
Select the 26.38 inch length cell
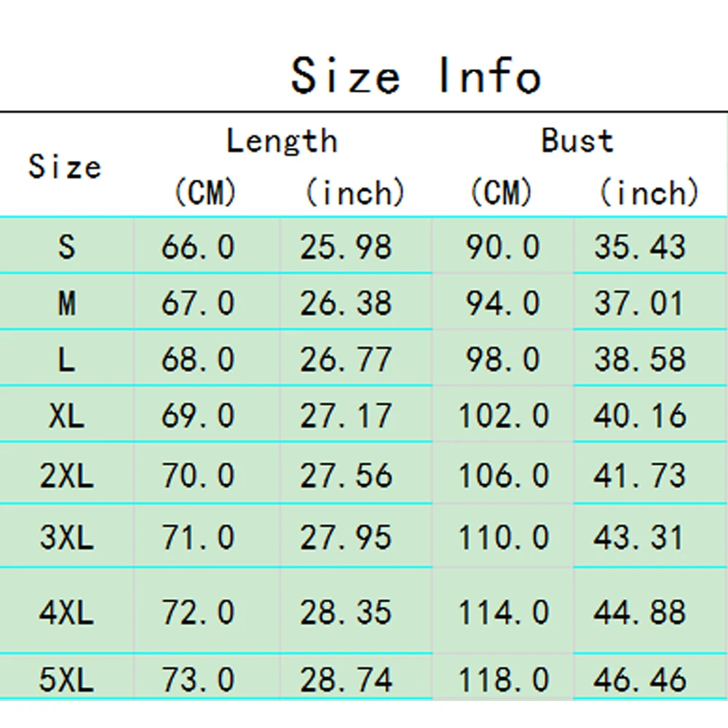coord(346,303)
